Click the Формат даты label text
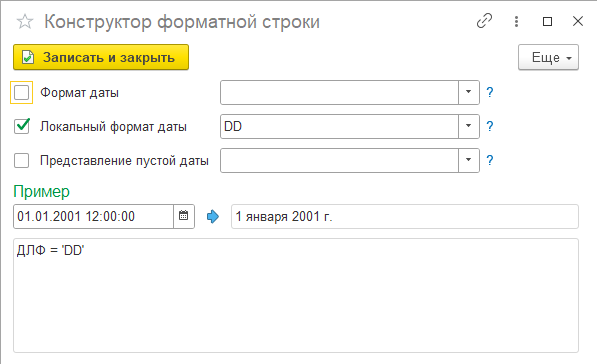 tap(80, 93)
